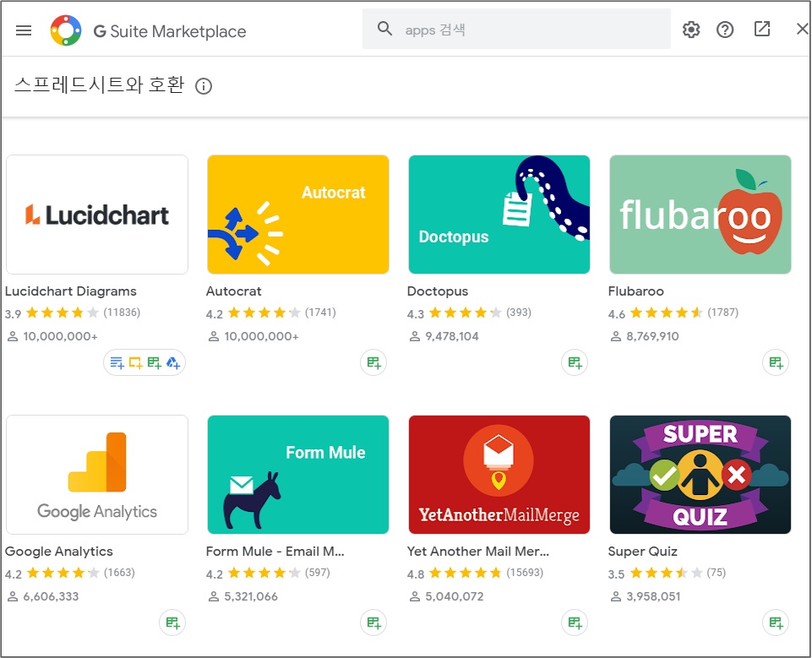Open settings gear menu
Viewport: 812px width, 658px height.
click(x=691, y=30)
